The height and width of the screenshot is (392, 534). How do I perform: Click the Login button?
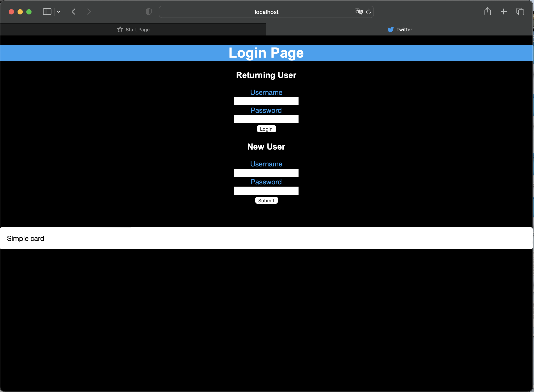[x=266, y=129]
